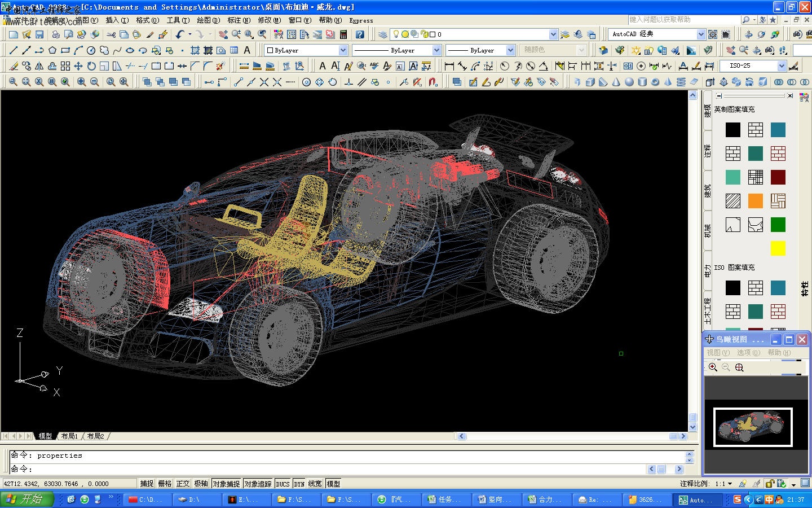Toggle the 线宽 lineweight button
Screen dimensions: 812x508
click(x=315, y=484)
